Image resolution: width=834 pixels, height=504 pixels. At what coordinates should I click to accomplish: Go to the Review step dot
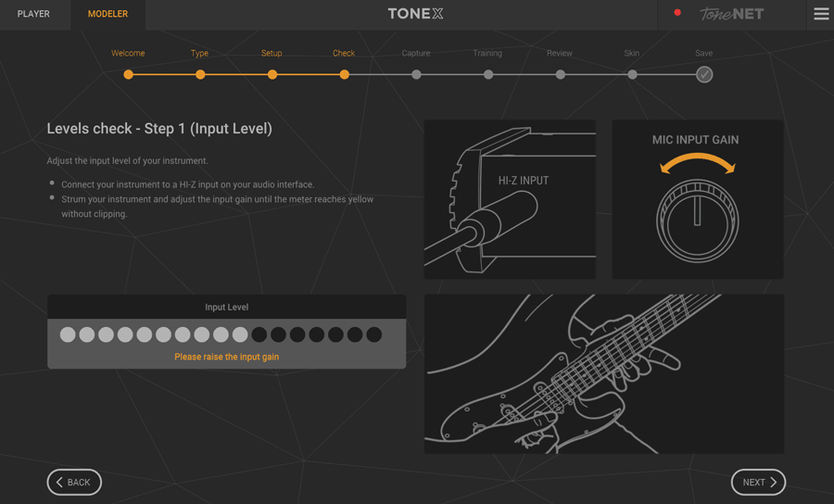click(x=560, y=74)
